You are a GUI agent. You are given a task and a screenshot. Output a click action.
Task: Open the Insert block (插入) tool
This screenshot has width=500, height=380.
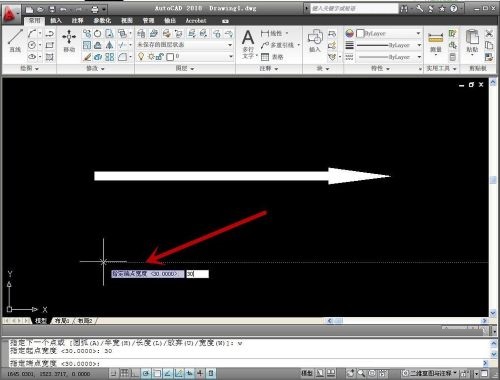315,41
